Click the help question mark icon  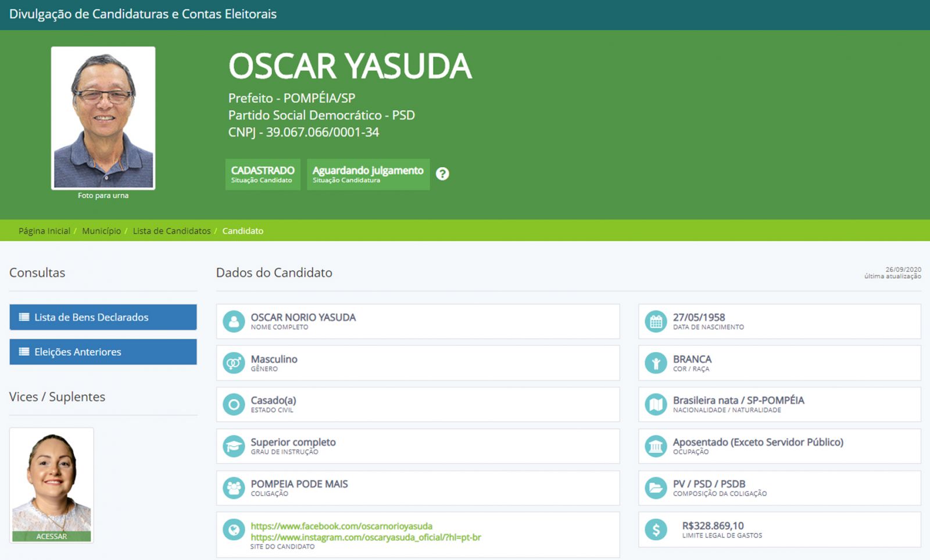pyautogui.click(x=442, y=174)
